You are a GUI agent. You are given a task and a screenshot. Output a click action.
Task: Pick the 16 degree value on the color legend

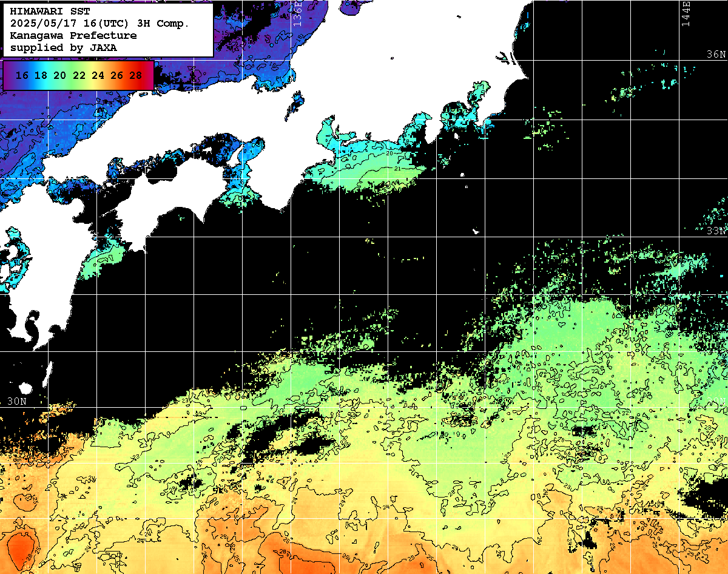[x=22, y=76]
